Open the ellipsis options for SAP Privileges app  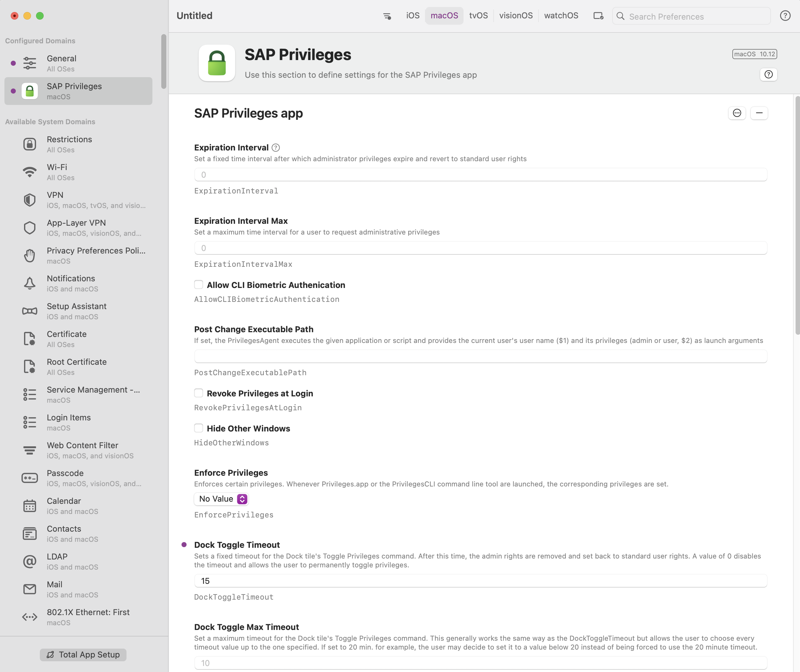pos(737,113)
